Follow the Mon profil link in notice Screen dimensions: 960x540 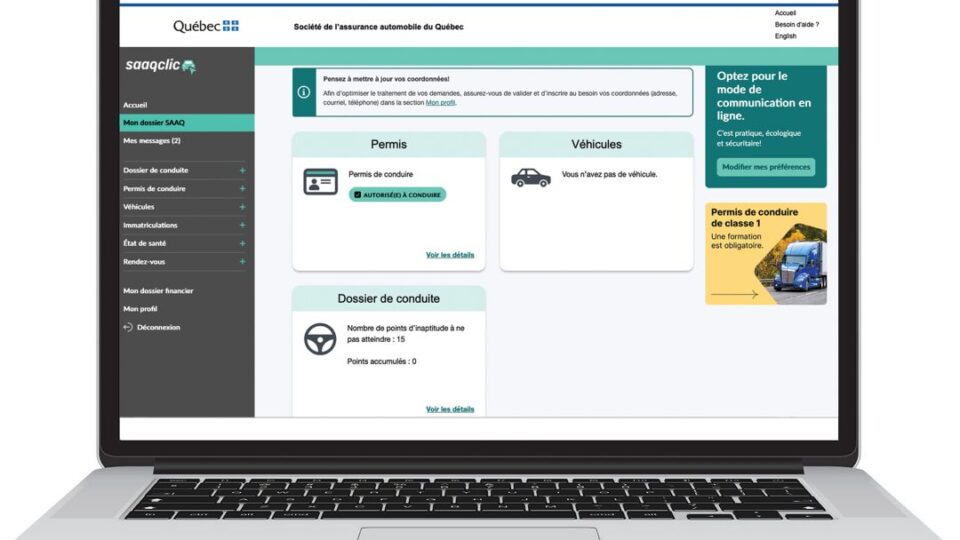[441, 102]
